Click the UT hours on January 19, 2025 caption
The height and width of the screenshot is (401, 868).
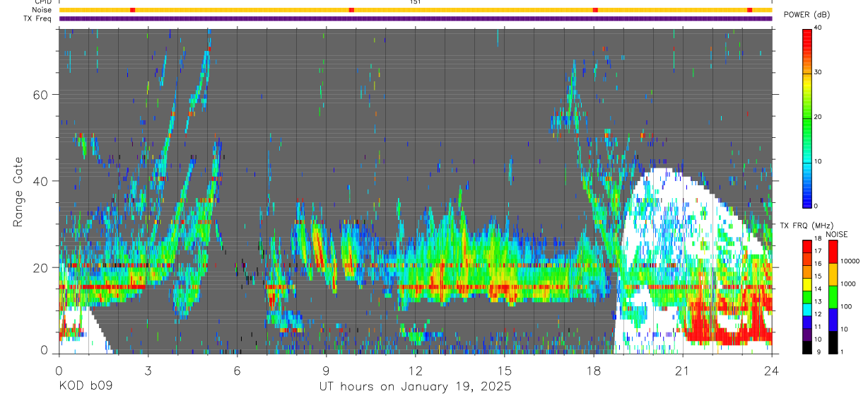pyautogui.click(x=415, y=387)
